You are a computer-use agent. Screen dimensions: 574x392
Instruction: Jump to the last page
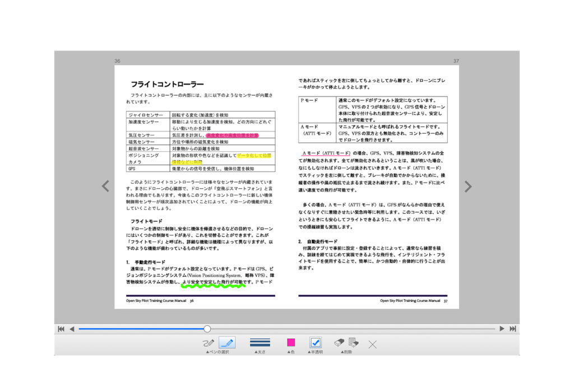pos(512,329)
